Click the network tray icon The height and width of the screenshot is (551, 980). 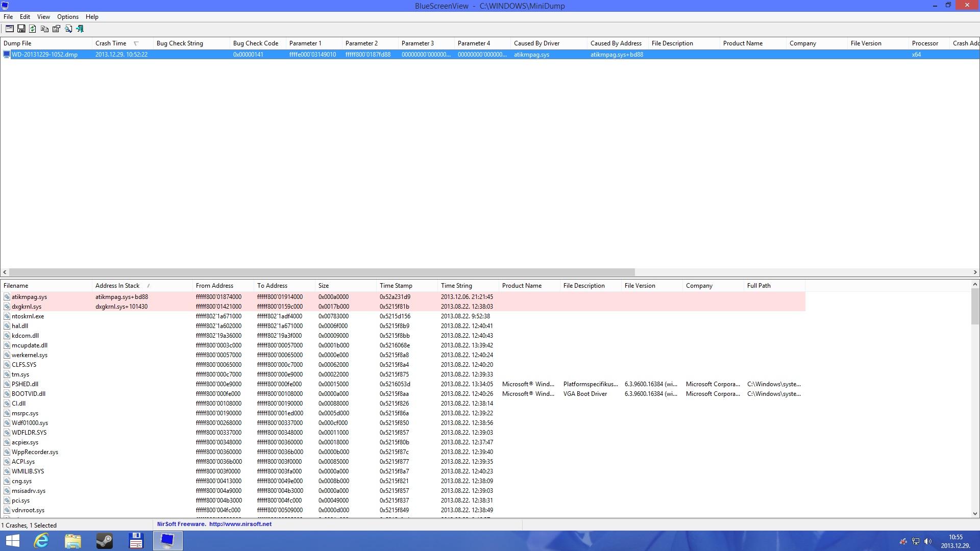click(916, 541)
